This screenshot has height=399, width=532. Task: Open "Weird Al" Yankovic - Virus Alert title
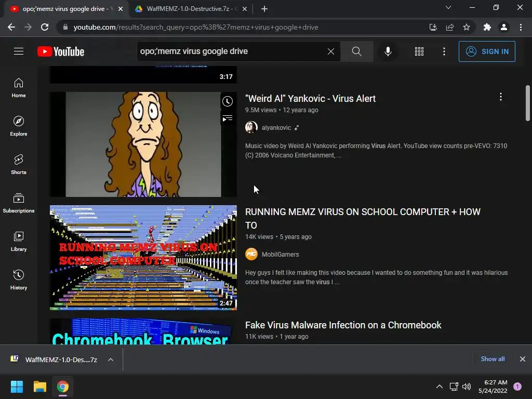[x=311, y=98]
